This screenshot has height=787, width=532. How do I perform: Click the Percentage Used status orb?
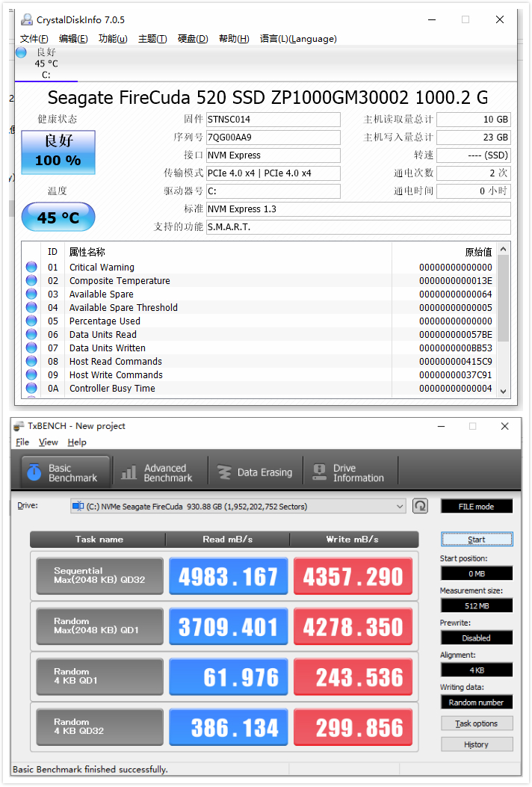point(31,321)
